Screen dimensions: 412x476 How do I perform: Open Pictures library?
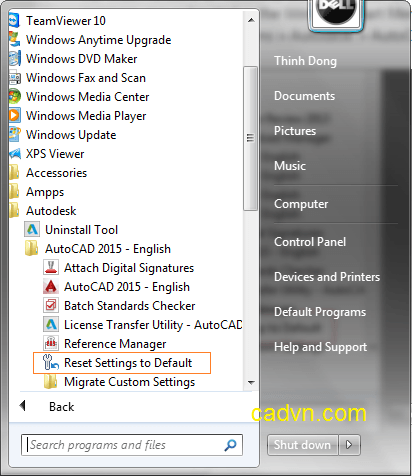295,131
